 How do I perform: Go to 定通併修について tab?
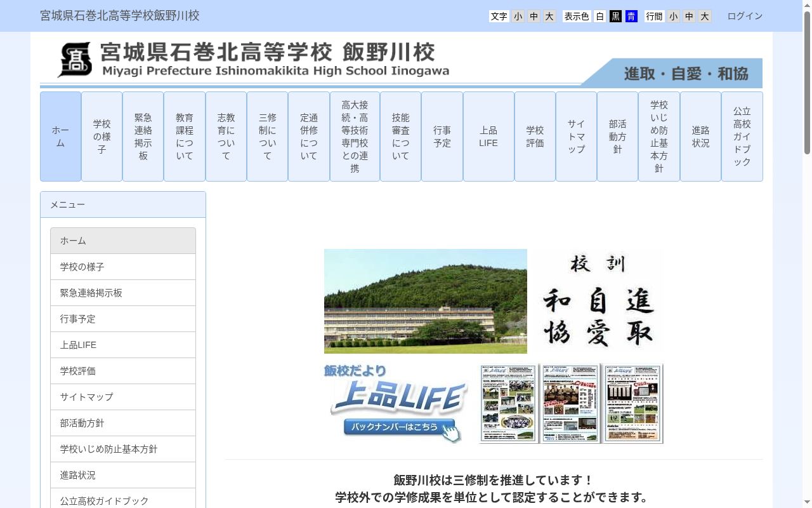pyautogui.click(x=309, y=137)
